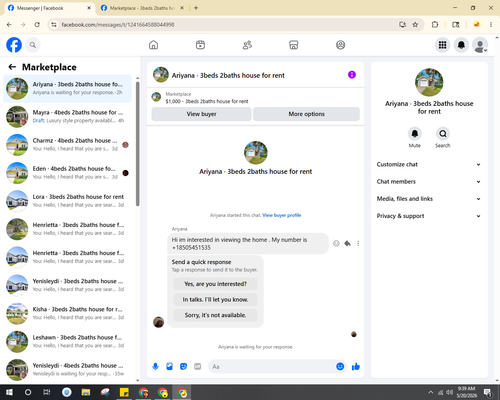The height and width of the screenshot is (400, 500).
Task: React to Ariyana's message with emoji icon
Action: 336,243
